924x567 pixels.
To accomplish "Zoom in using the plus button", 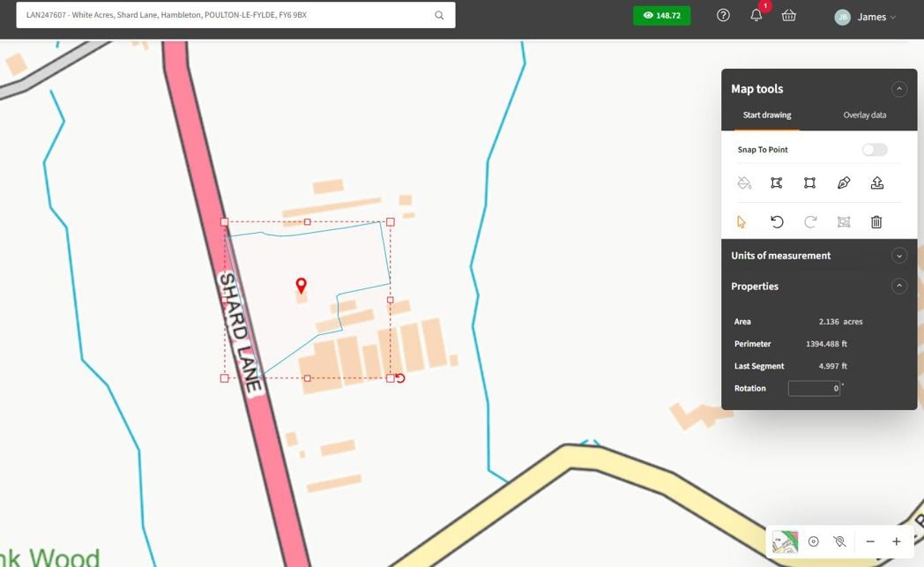I will pos(896,541).
